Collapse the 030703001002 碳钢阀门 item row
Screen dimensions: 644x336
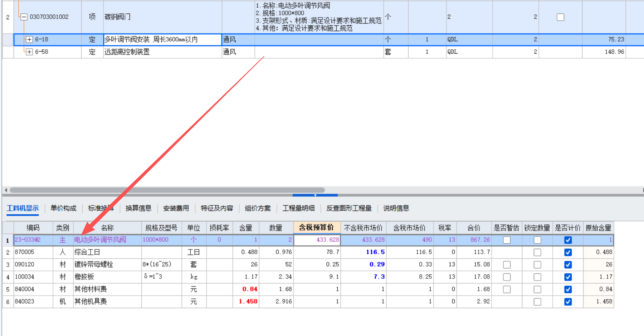point(24,16)
